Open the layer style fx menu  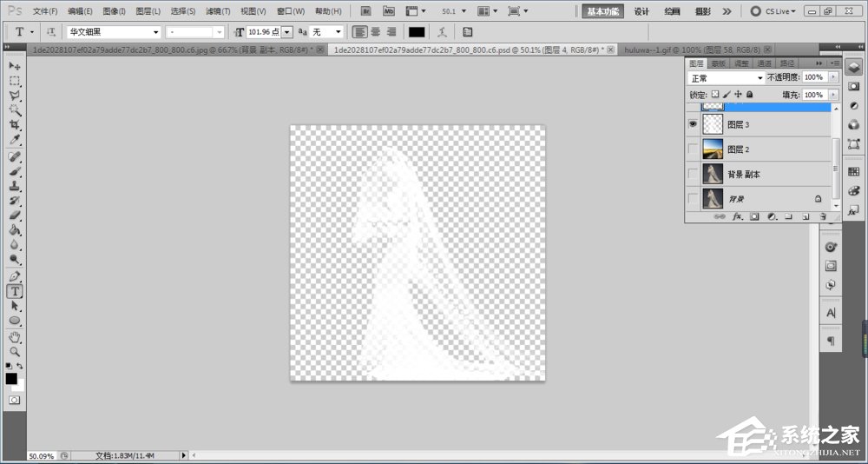[x=737, y=216]
